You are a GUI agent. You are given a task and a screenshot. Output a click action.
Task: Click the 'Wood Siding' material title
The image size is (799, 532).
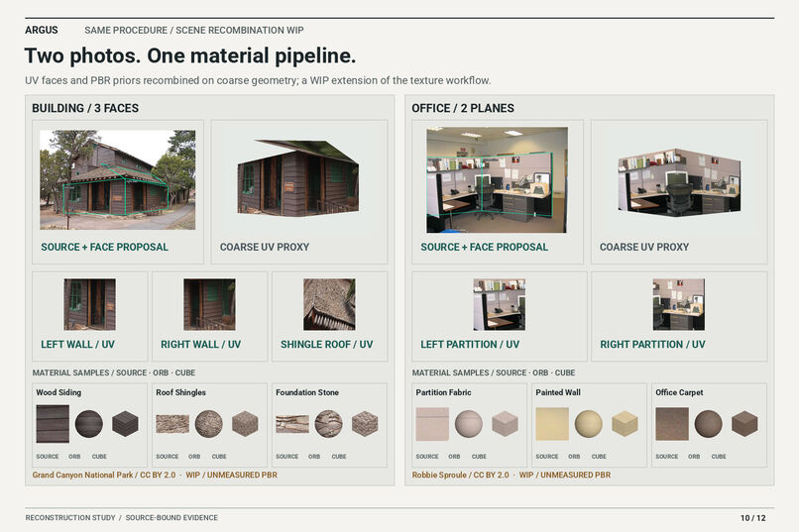point(58,392)
